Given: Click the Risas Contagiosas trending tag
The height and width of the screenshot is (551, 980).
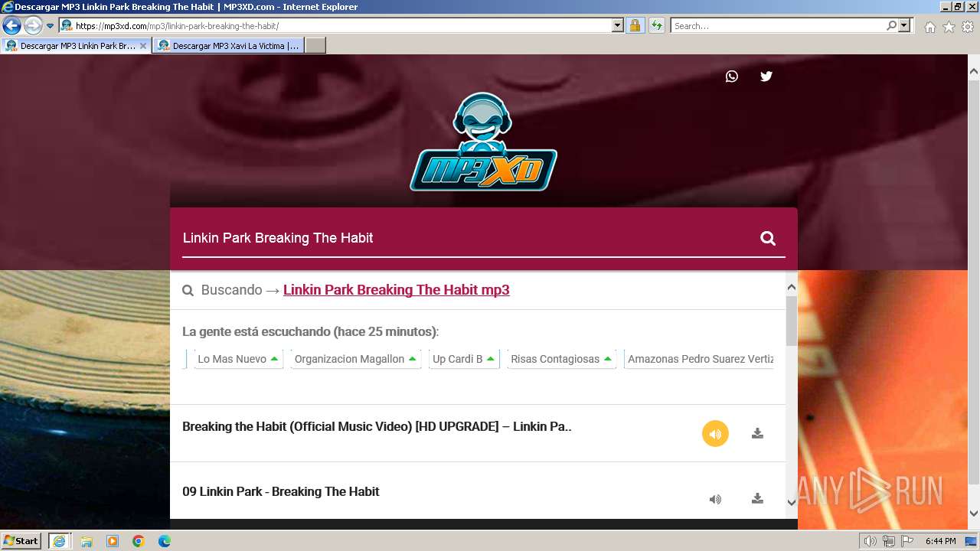Looking at the screenshot, I should (561, 359).
